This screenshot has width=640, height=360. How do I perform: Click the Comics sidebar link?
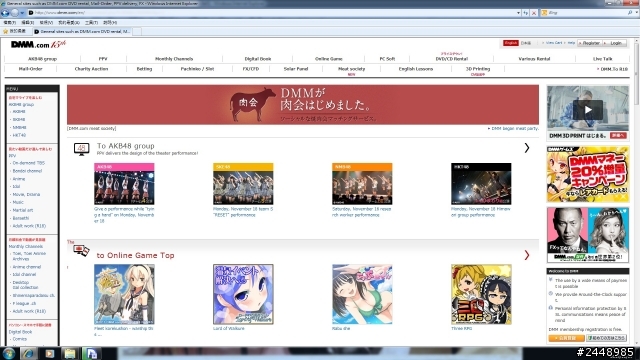click(19, 339)
